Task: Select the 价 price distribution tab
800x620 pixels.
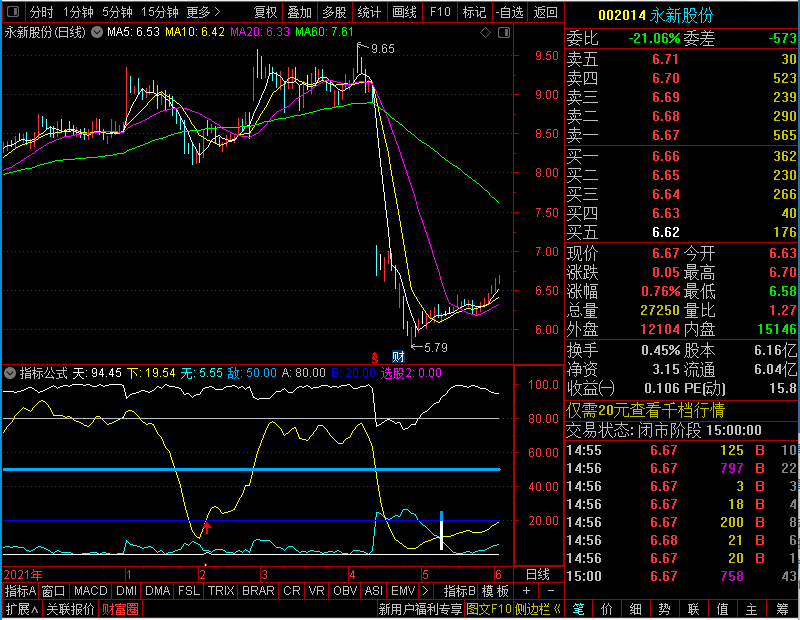Action: coord(607,609)
